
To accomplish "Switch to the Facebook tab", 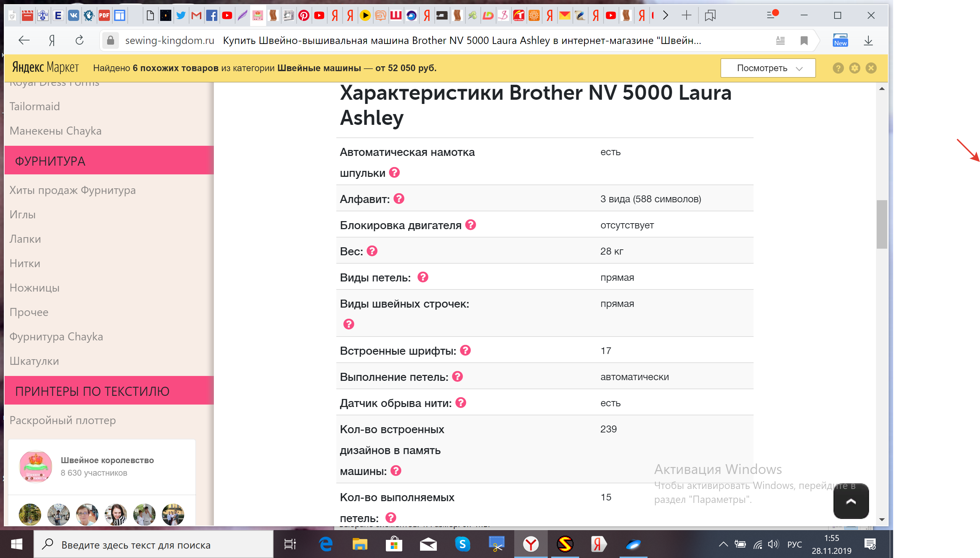I will [211, 15].
